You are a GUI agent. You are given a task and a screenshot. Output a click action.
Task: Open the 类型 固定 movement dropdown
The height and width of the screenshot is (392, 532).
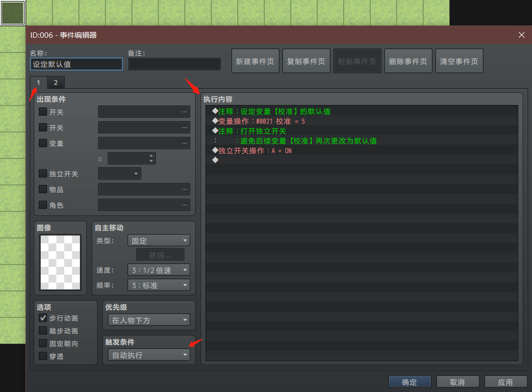158,240
